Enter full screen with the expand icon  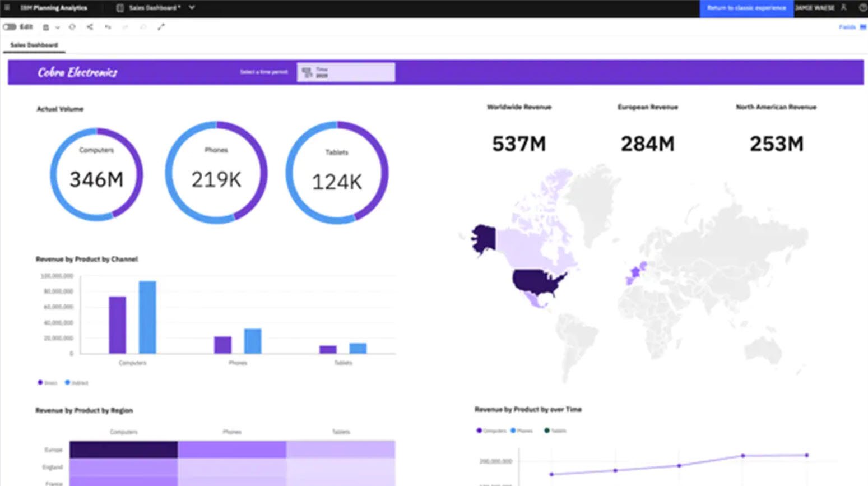(161, 27)
